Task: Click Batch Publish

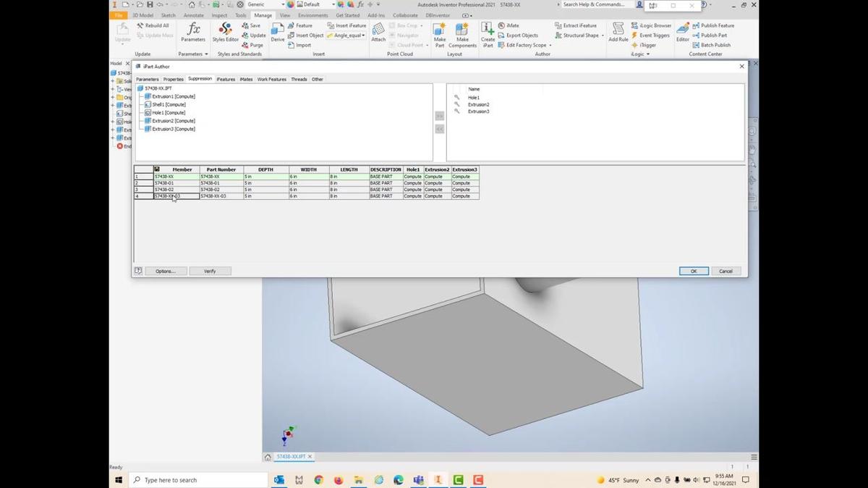Action: coord(711,45)
